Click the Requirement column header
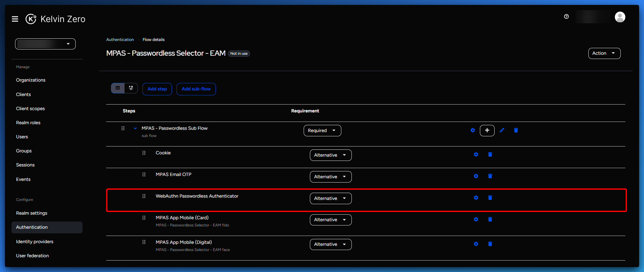 tap(305, 111)
